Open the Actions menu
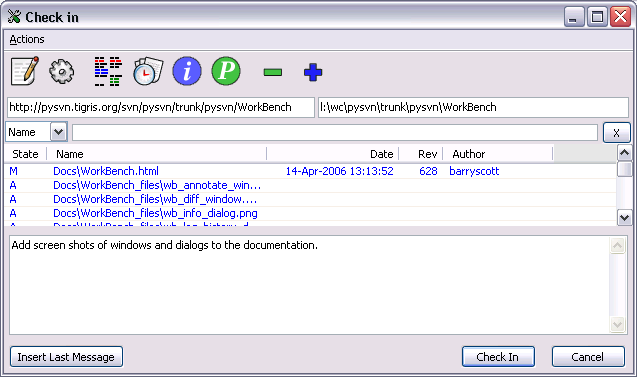 tap(27, 39)
